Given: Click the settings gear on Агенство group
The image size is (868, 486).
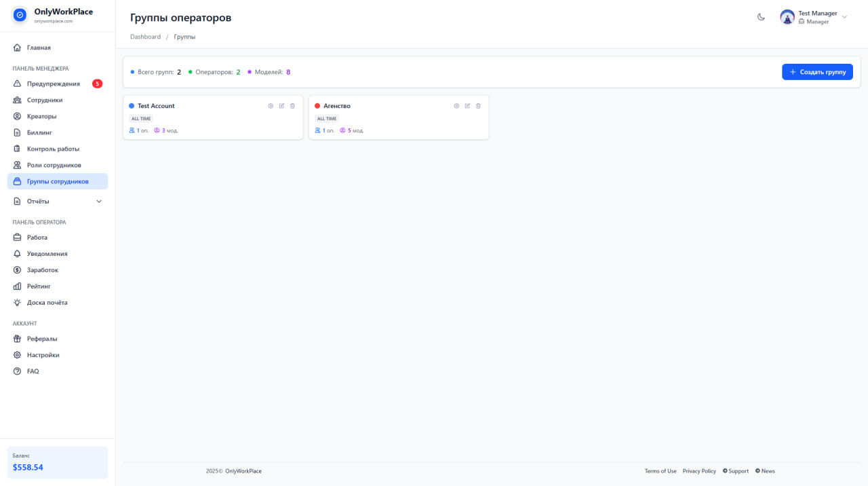Looking at the screenshot, I should point(456,106).
